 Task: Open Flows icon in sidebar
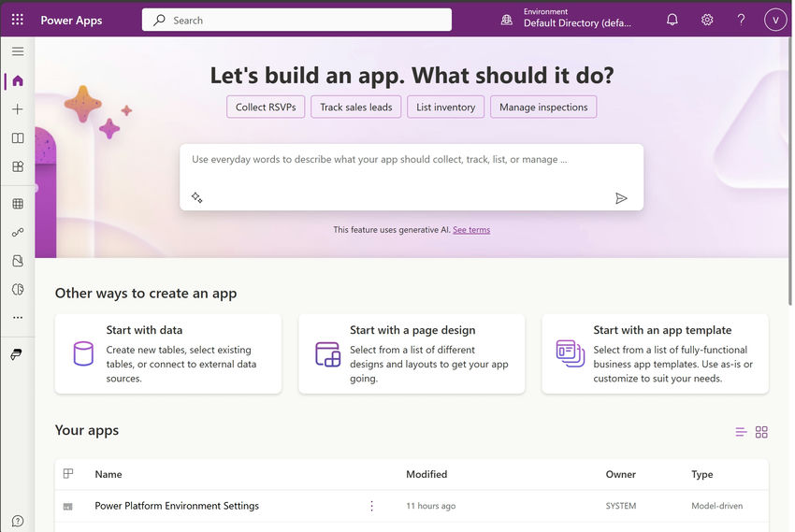click(x=18, y=233)
